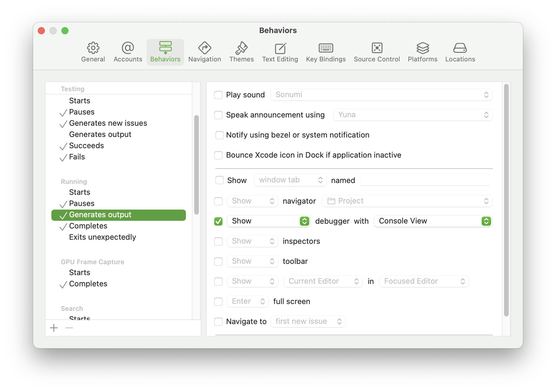Open the Text Editing pencil icon
Image resolution: width=556 pixels, height=392 pixels.
(280, 48)
